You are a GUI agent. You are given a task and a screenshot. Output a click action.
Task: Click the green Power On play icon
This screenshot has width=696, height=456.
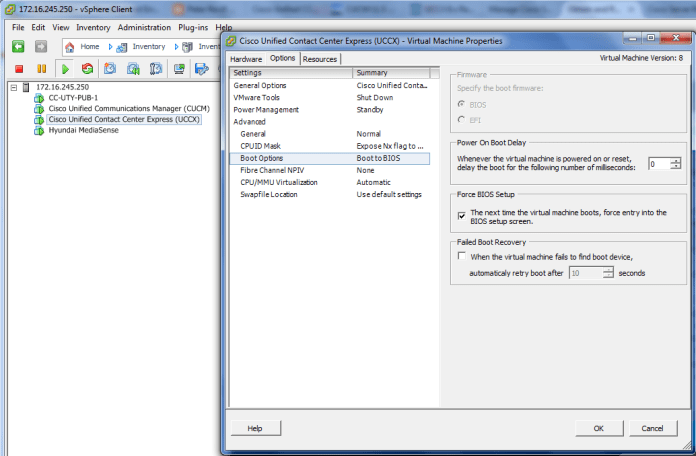pyautogui.click(x=65, y=69)
